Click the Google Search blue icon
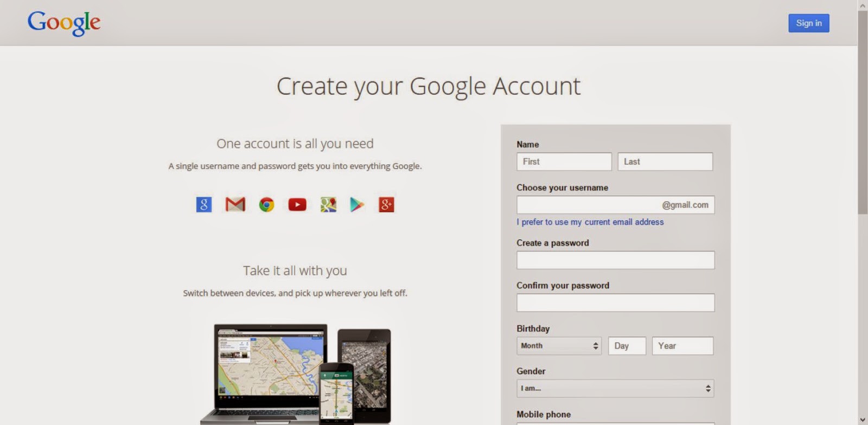 204,204
